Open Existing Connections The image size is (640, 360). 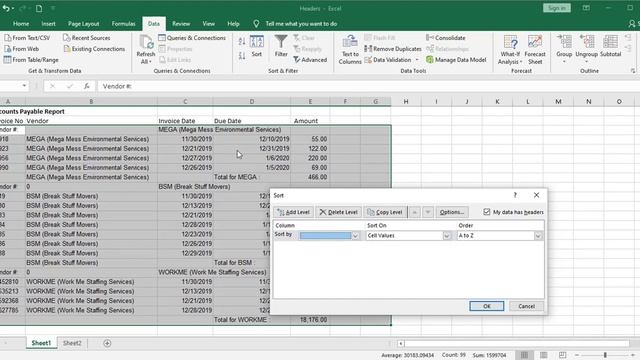coord(94,49)
